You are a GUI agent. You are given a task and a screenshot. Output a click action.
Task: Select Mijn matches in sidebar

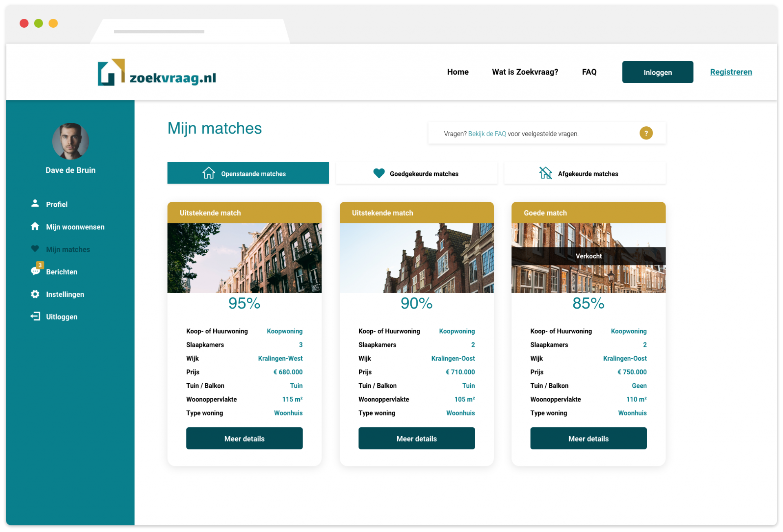click(68, 249)
